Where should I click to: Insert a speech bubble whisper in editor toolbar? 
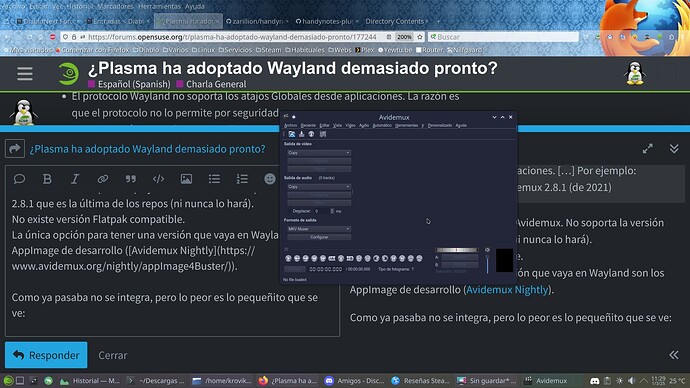click(x=19, y=179)
